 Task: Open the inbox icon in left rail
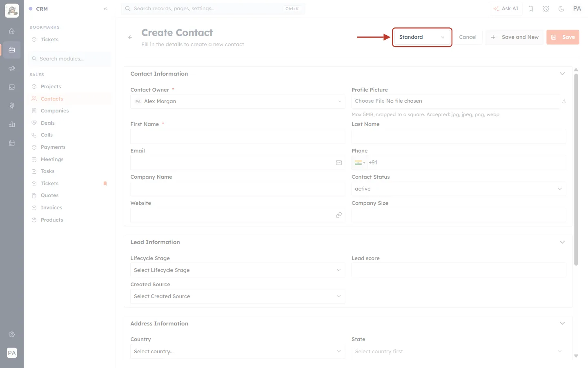[x=12, y=87]
